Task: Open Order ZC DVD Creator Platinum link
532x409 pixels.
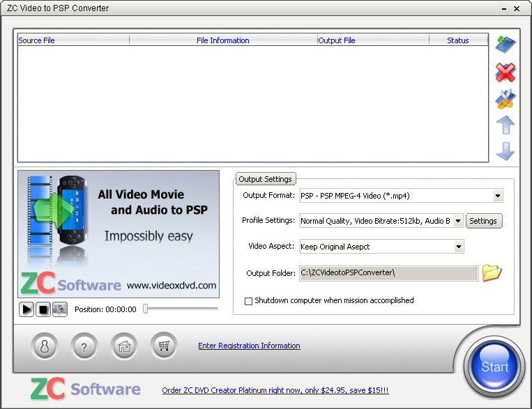Action: tap(275, 390)
